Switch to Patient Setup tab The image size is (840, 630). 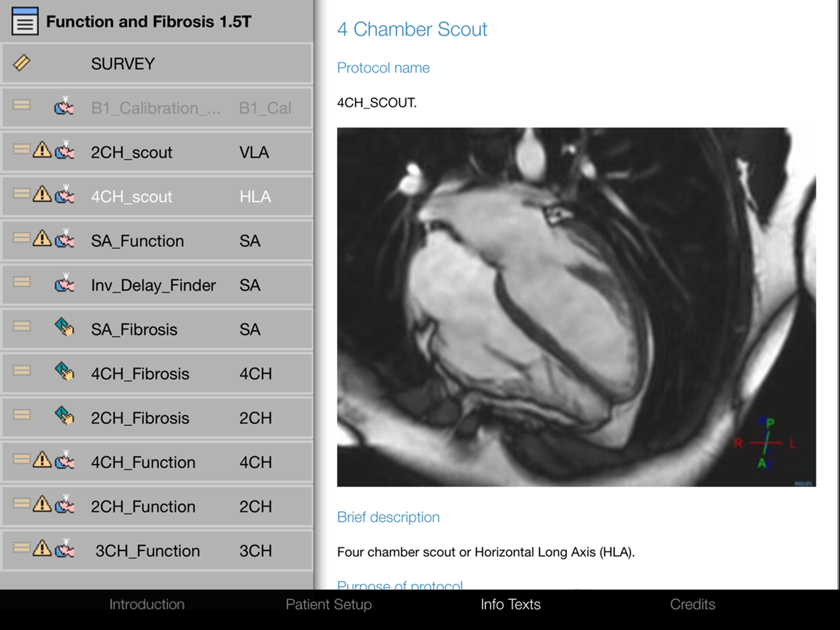tap(329, 605)
